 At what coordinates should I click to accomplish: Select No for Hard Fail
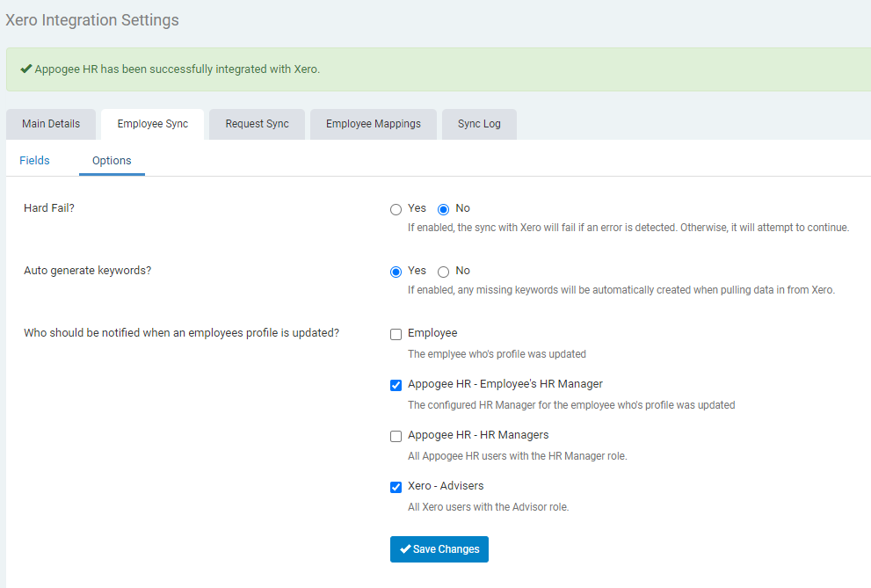[x=443, y=209]
